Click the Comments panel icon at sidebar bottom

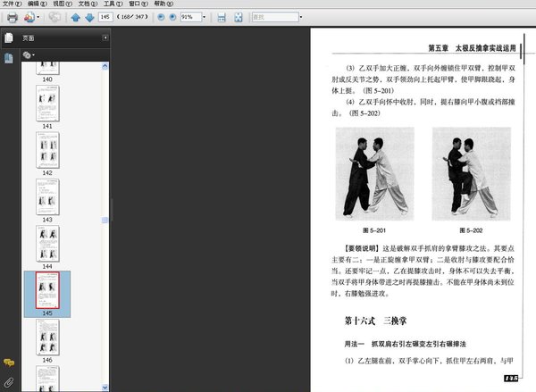[x=9, y=363]
